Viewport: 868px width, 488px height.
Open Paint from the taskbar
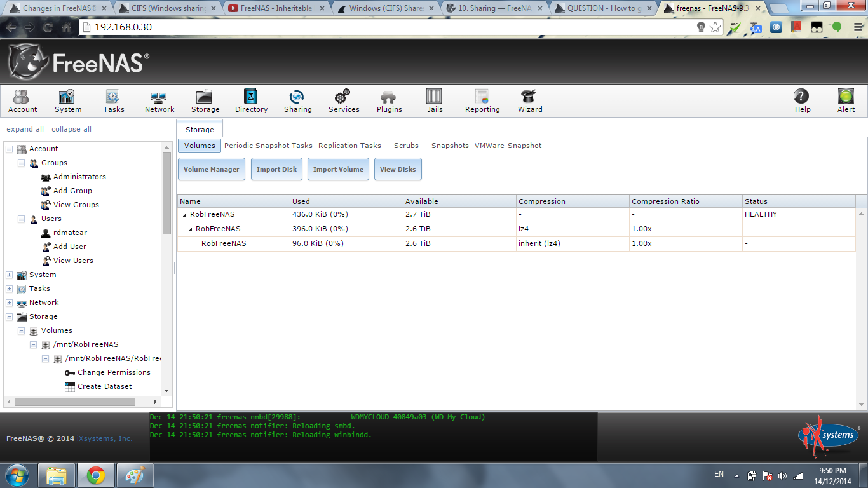pos(135,475)
